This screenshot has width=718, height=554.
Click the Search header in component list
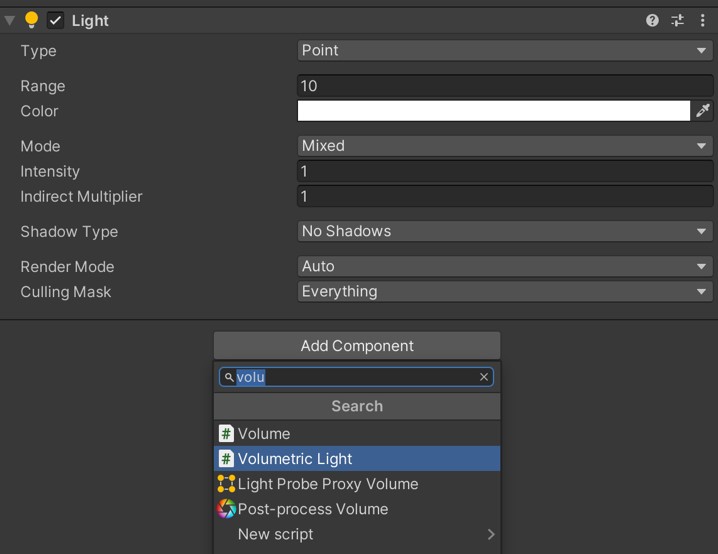(x=357, y=406)
